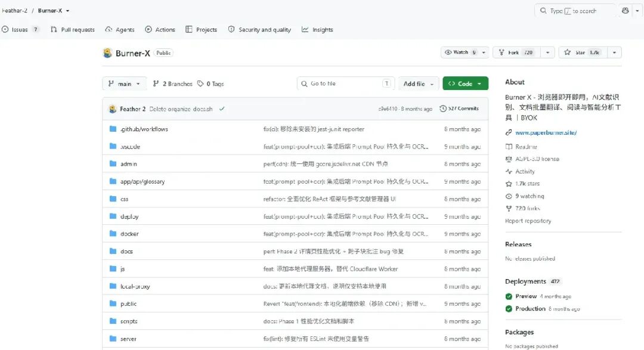
Task: Expand the Watch options dropdown arrow
Action: (x=484, y=52)
